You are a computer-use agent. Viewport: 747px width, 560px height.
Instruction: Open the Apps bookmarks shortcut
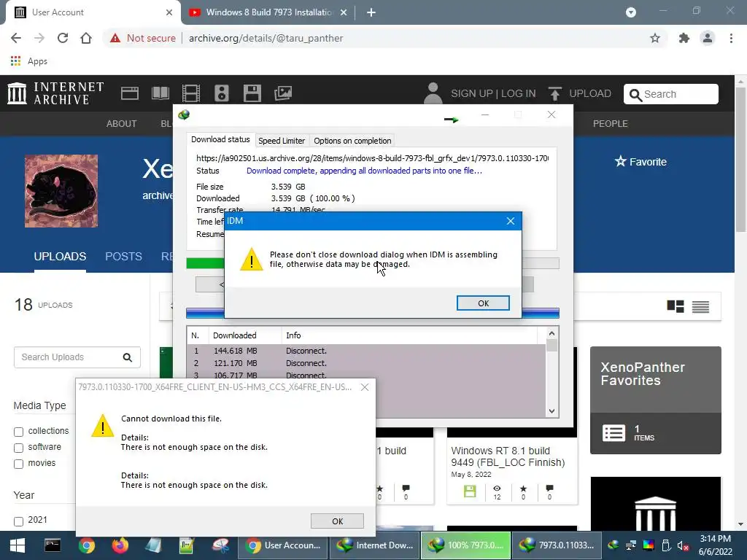coord(28,61)
